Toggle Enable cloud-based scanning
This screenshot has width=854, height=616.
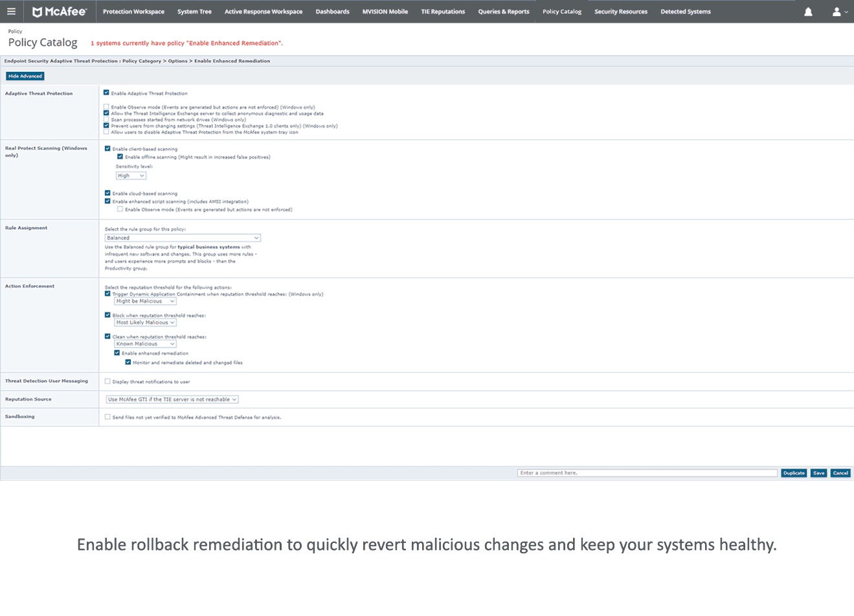click(107, 193)
